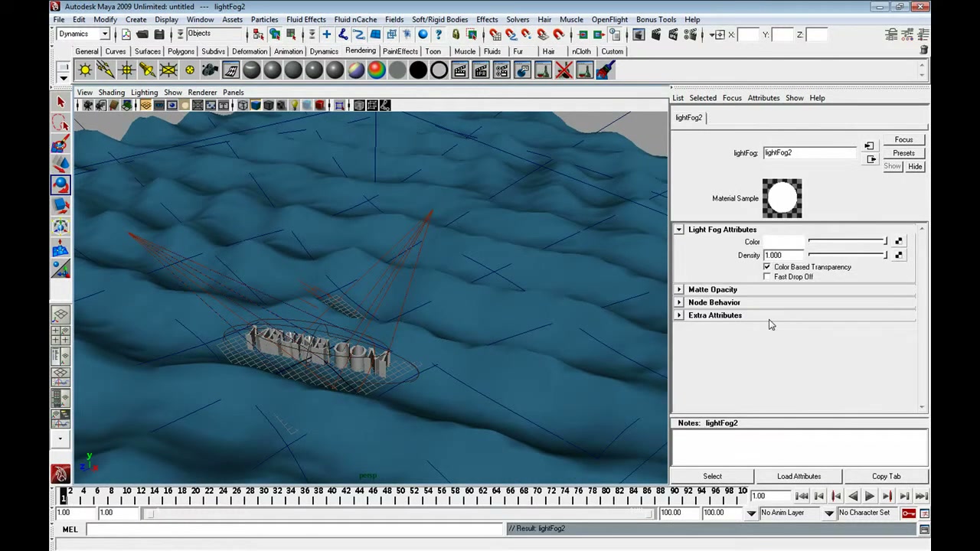Create a camera using shelf icon
Image resolution: width=980 pixels, height=551 pixels.
point(210,70)
